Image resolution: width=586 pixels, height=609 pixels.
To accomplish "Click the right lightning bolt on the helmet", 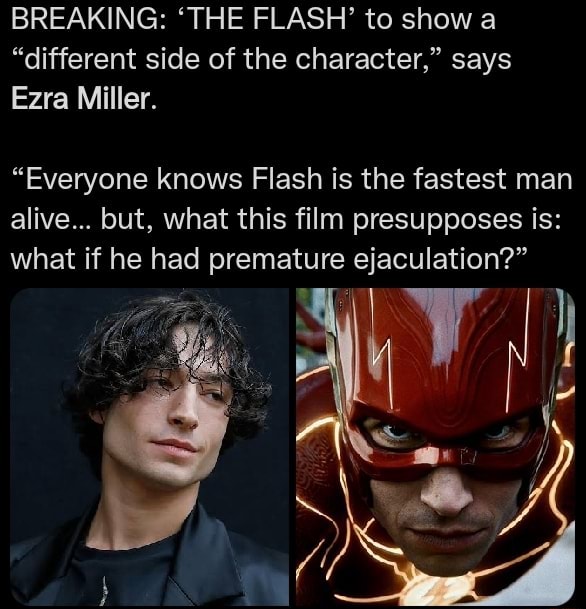I will pyautogui.click(x=514, y=377).
